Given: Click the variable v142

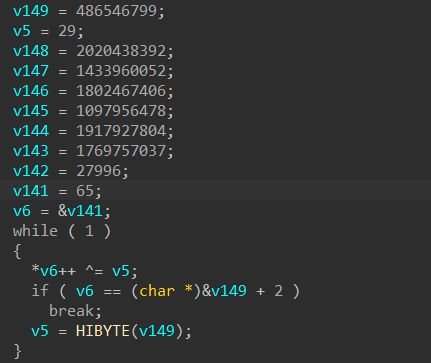Looking at the screenshot, I should [x=31, y=171].
